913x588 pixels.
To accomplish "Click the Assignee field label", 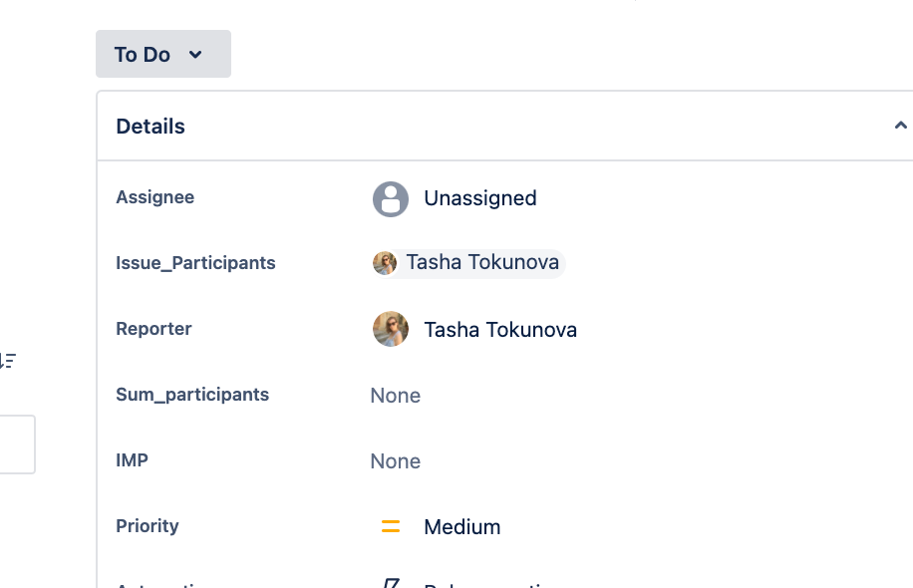I will click(154, 197).
